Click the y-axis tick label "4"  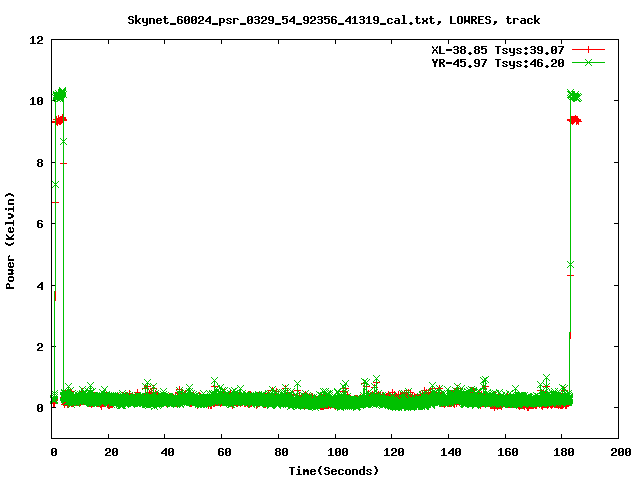pos(40,285)
